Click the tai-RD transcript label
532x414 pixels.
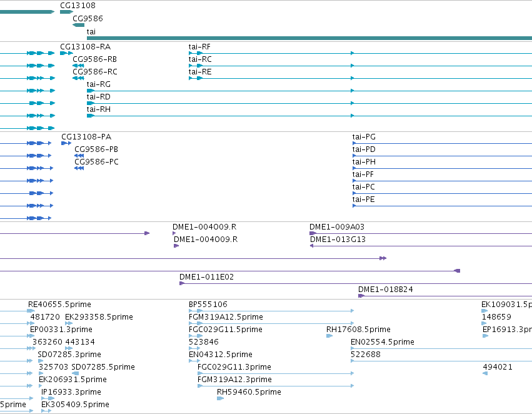pyautogui.click(x=98, y=97)
